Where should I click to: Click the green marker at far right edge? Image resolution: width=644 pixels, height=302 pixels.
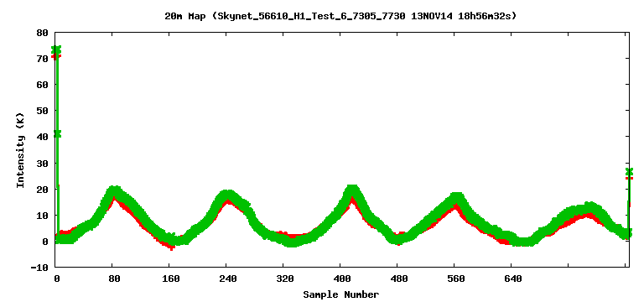629,171
